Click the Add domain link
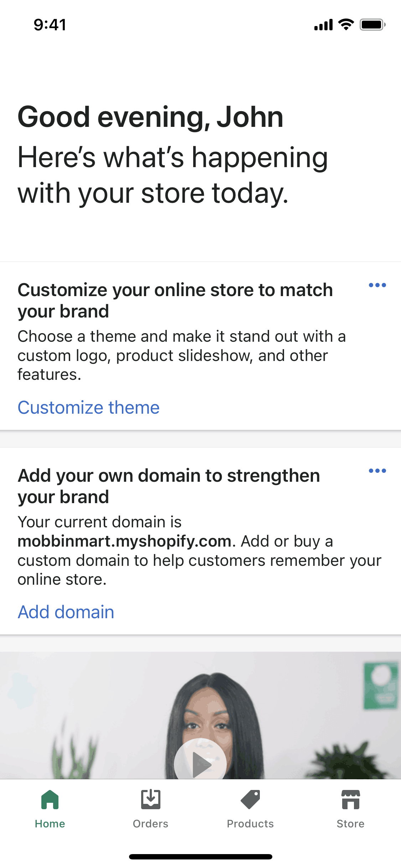This screenshot has height=868, width=401. (66, 612)
